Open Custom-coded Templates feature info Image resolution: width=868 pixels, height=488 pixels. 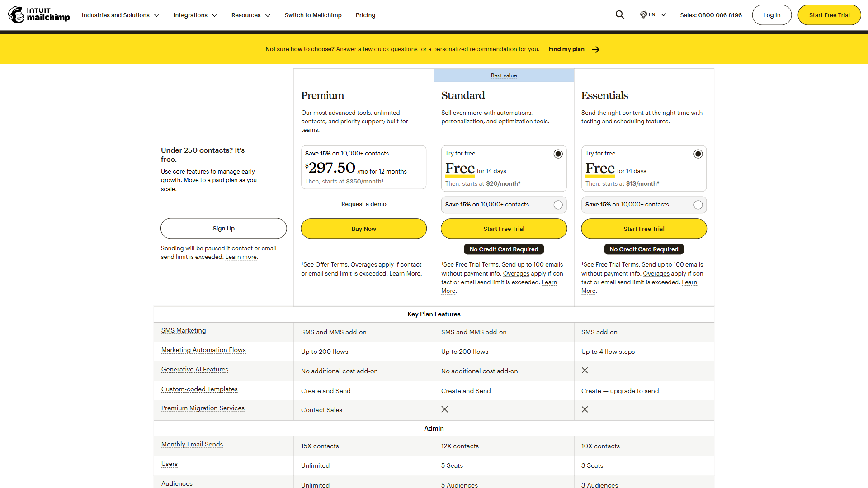pyautogui.click(x=199, y=389)
